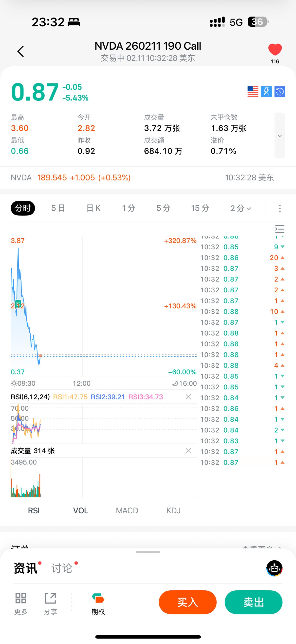The image size is (296, 644).
Task: Switch to the 5日 chart tab
Action: tap(58, 208)
